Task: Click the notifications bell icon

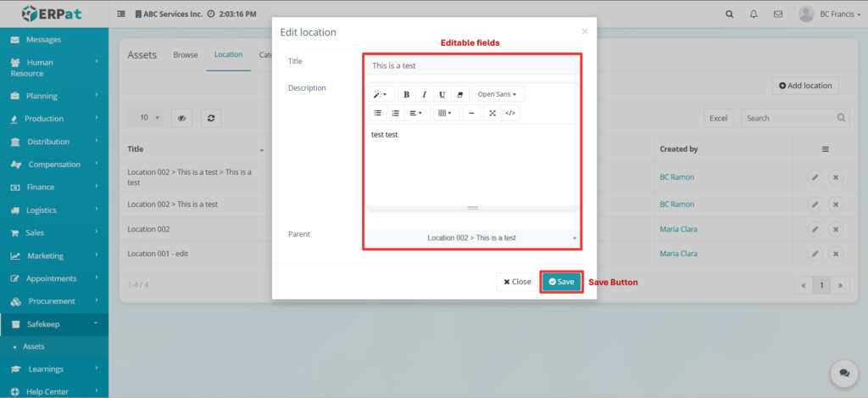Action: tap(754, 14)
